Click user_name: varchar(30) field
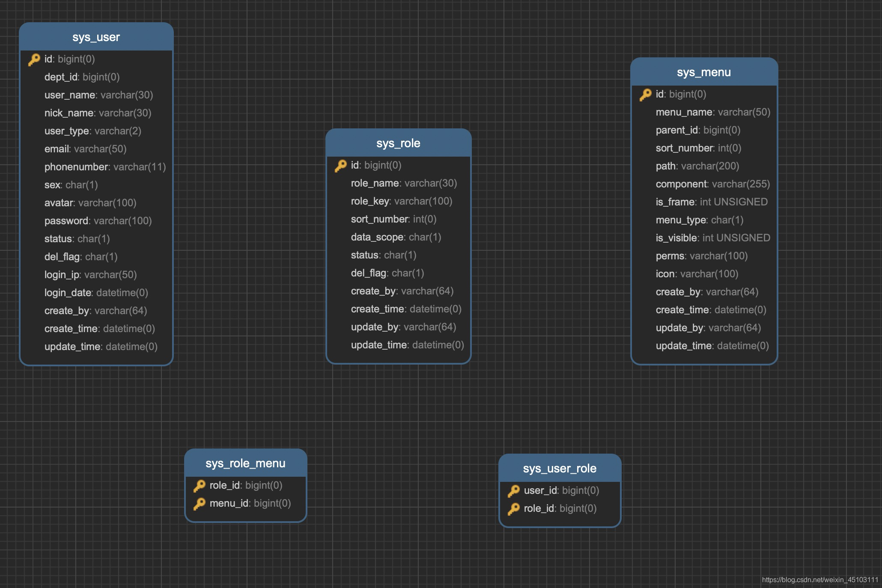The width and height of the screenshot is (882, 588). tap(99, 95)
